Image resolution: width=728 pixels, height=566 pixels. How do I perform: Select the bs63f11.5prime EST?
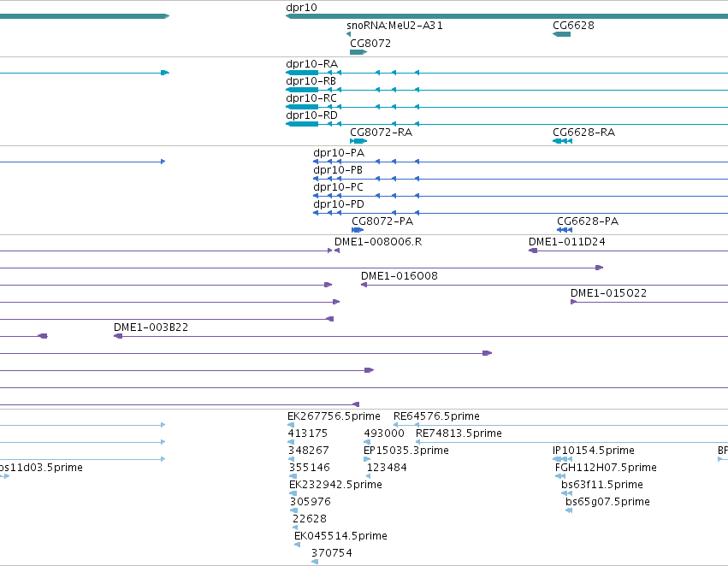602,486
